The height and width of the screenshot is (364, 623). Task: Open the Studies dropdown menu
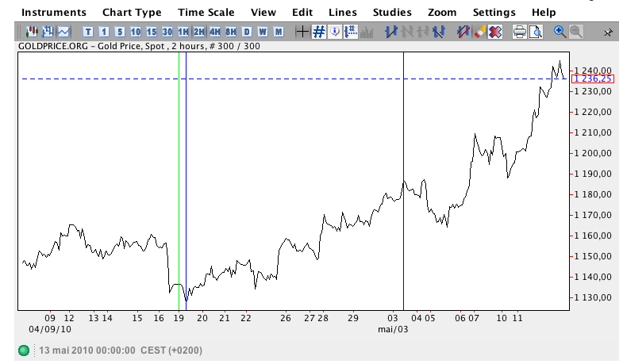tap(392, 13)
